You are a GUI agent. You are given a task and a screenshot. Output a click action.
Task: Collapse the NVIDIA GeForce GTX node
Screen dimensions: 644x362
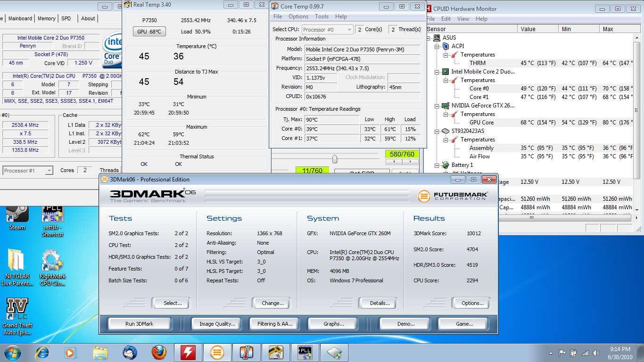[438, 106]
